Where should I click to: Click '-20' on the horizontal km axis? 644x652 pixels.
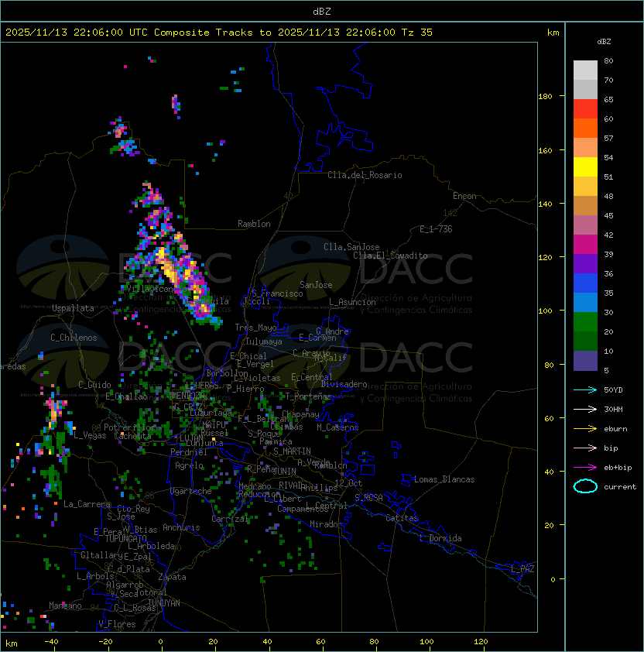tap(105, 642)
